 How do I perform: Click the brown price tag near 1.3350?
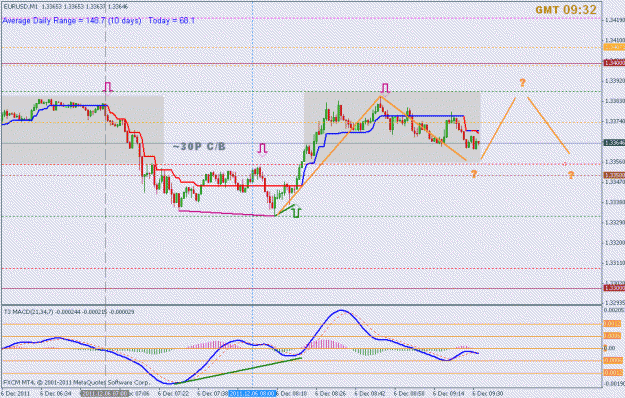(614, 175)
